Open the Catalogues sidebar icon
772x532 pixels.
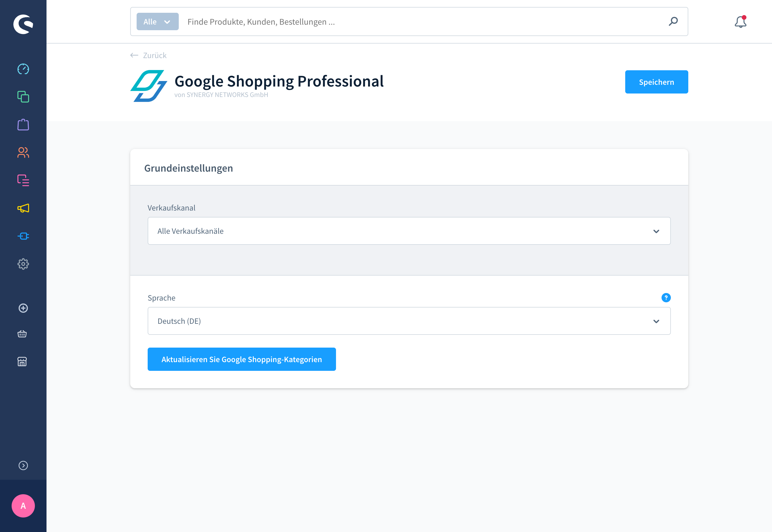[x=23, y=97]
